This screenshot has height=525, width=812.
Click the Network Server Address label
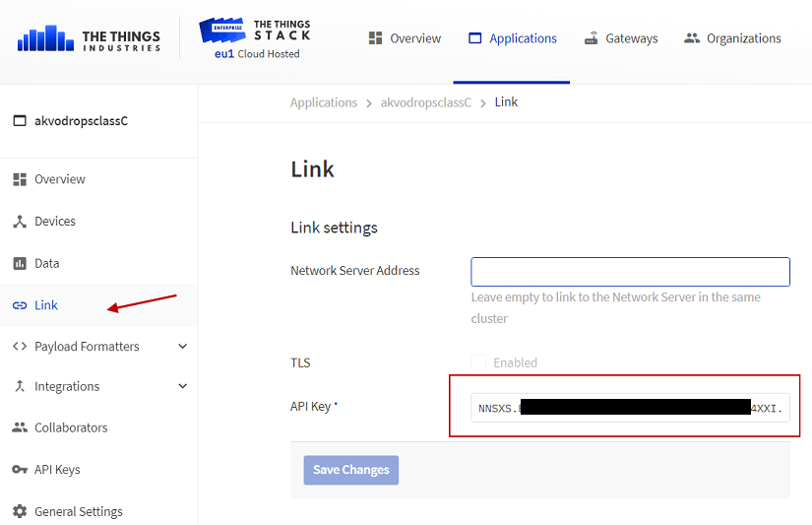[355, 271]
